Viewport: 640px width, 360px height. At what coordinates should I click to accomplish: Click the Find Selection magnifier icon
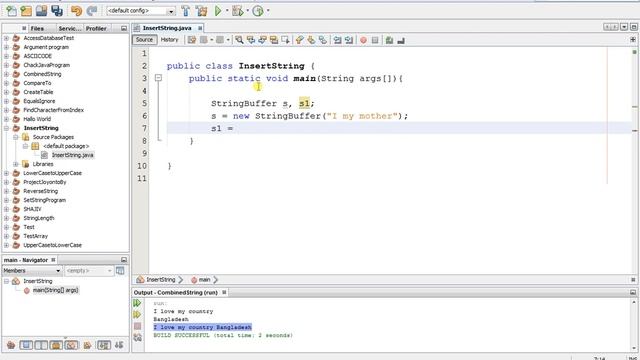coord(239,40)
